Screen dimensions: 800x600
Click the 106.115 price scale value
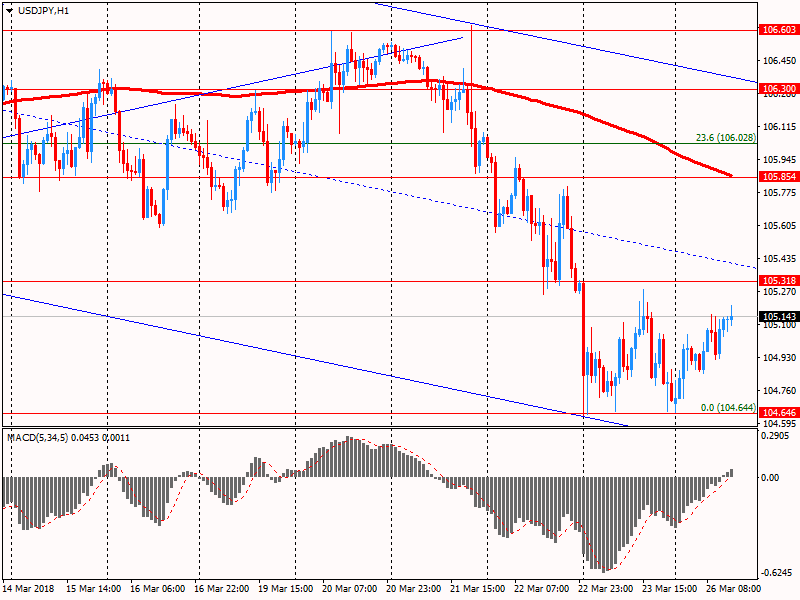779,127
